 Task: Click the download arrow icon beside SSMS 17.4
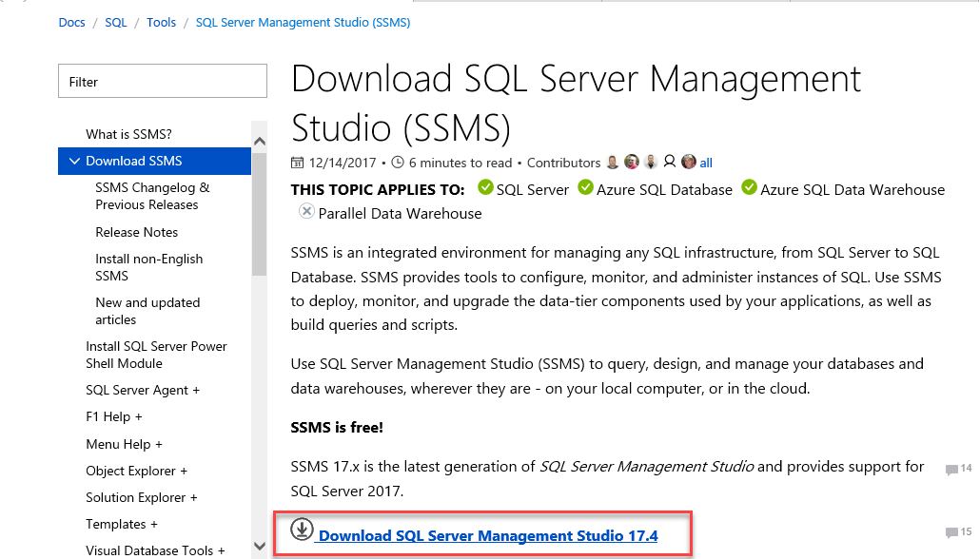tap(302, 529)
